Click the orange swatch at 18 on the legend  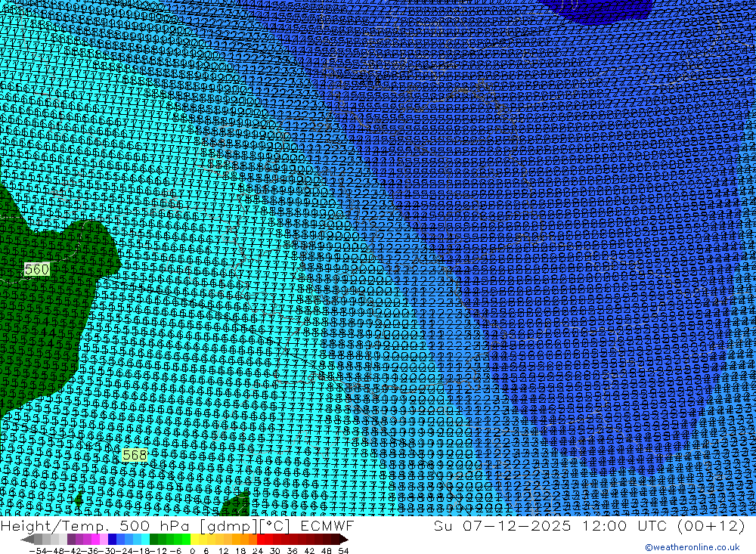(244, 539)
